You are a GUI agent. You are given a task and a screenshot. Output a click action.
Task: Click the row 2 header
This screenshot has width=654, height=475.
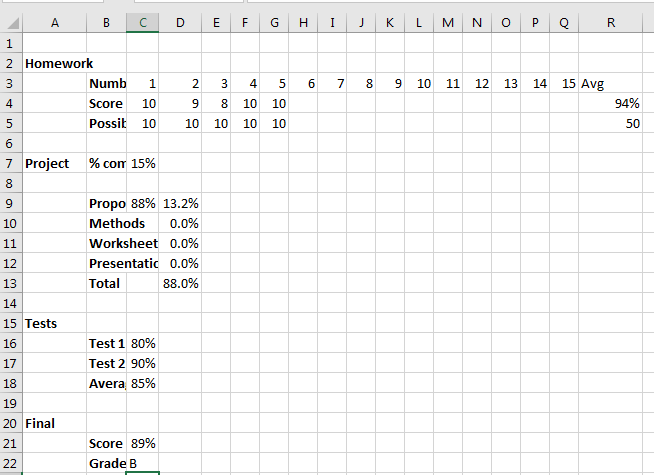(10, 63)
